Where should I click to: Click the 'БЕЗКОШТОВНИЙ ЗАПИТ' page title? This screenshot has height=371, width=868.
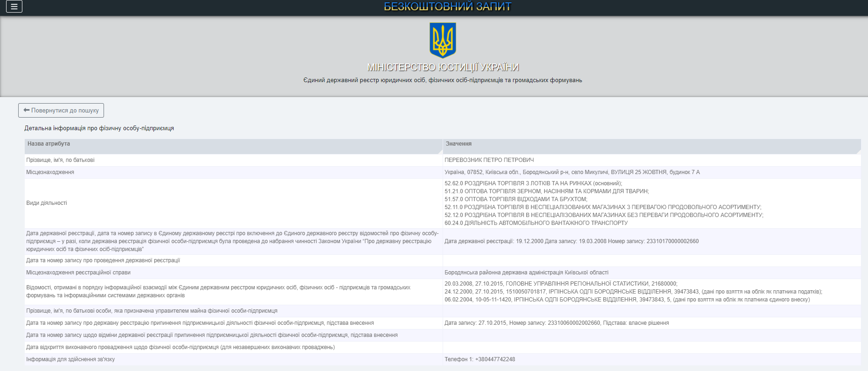click(447, 7)
